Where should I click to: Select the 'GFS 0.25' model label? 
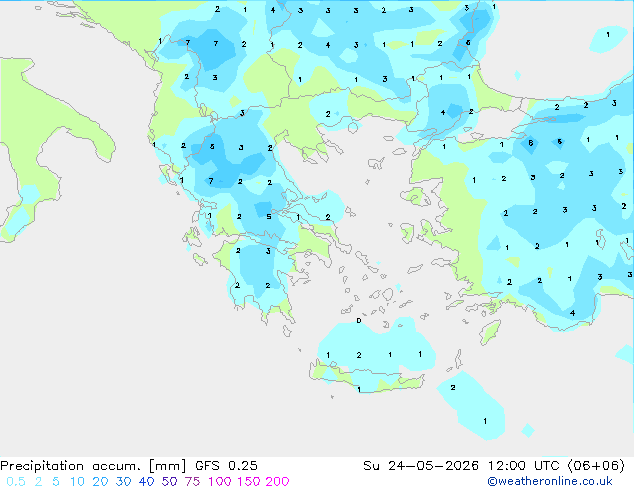tap(226, 466)
